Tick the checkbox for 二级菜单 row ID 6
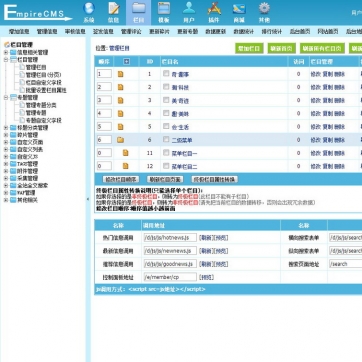362x362 pixels. tap(166, 139)
